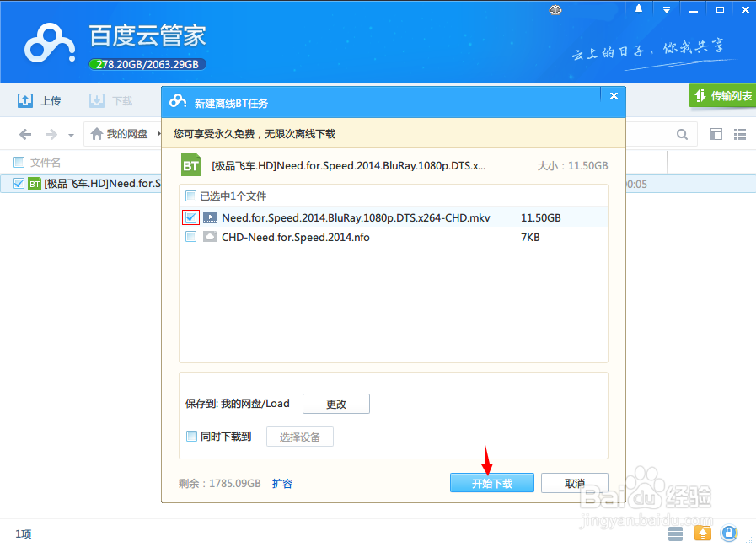Click the torrent title text in dialog
Image resolution: width=756 pixels, height=547 pixels.
[349, 166]
